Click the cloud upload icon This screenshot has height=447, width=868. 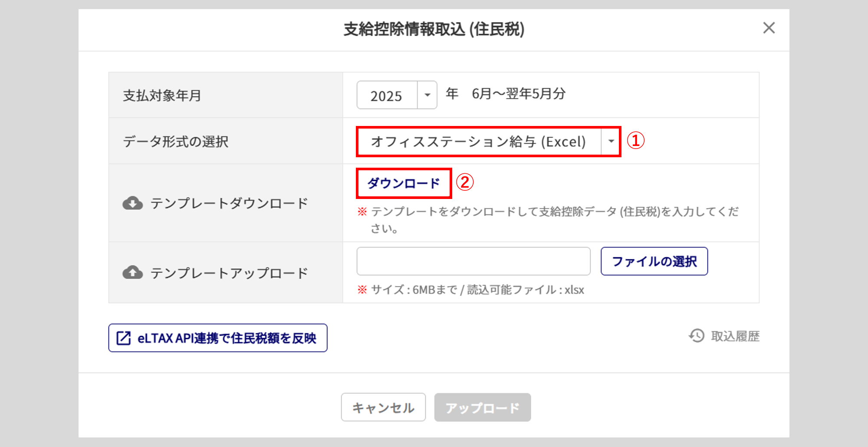pyautogui.click(x=132, y=273)
